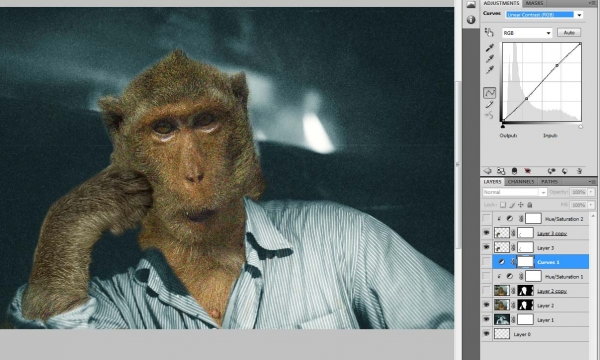Select the Layer 1 image thumbnail
The width and height of the screenshot is (600, 360).
pos(502,319)
